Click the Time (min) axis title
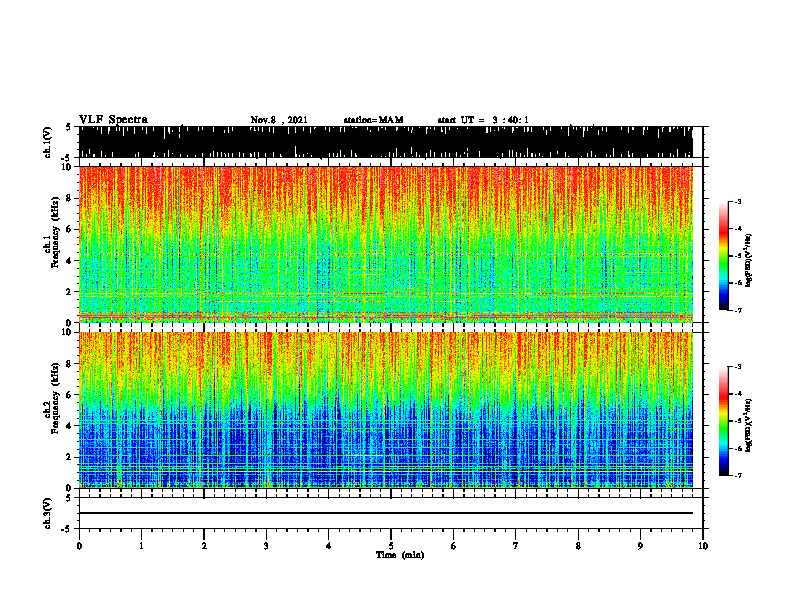792x612 pixels. 400,555
